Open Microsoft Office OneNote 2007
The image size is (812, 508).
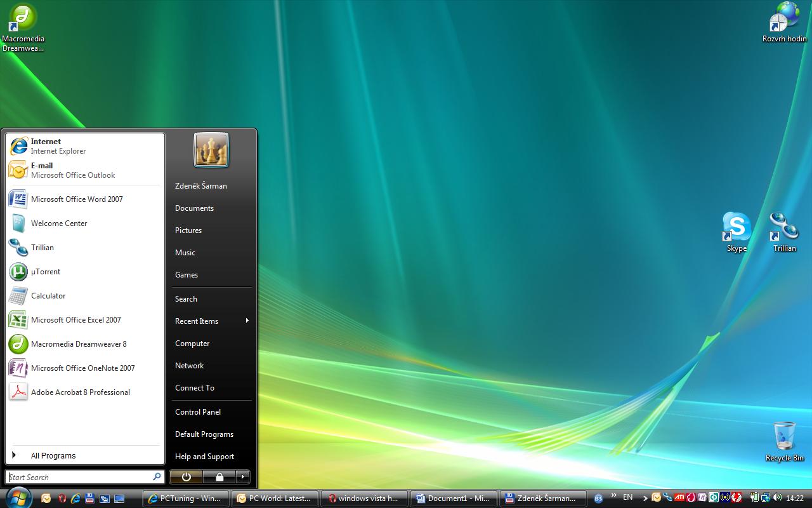coord(85,368)
